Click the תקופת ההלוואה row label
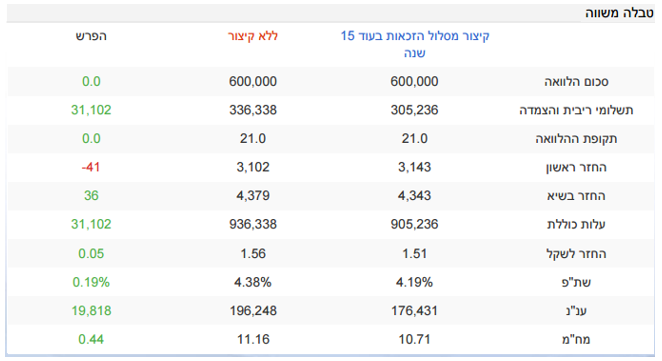662x361 pixels. point(576,139)
